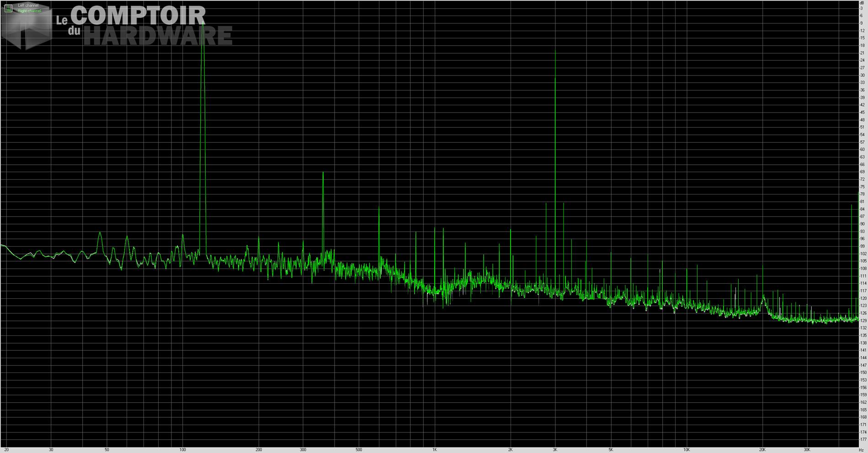Click the dB unit label
Image resolution: width=868 pixels, height=453 pixels.
862,3
